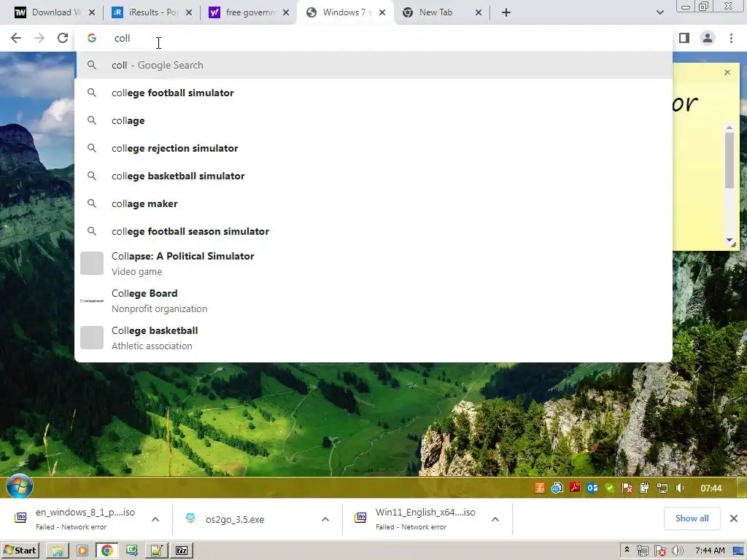Choose 'college rejection simulator' suggestion

(373, 148)
